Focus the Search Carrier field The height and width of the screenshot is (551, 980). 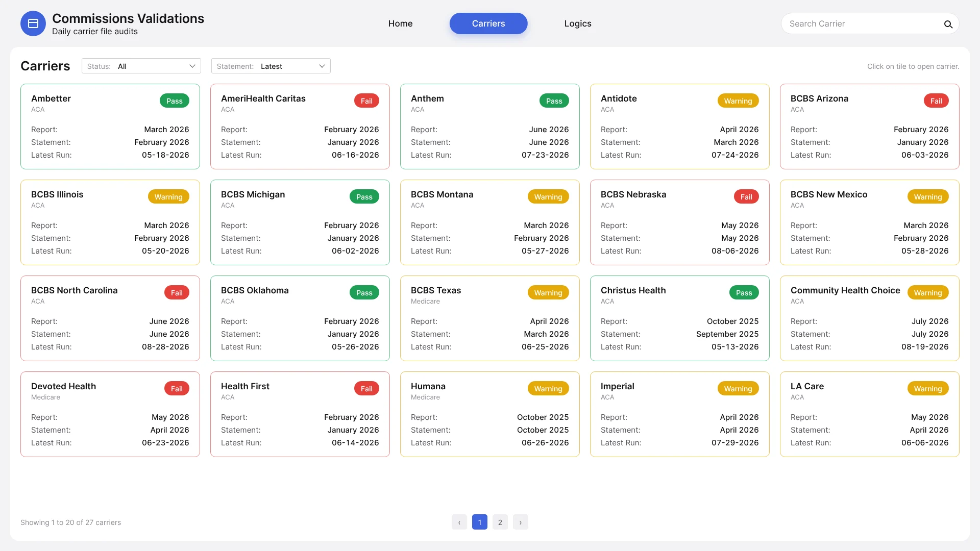point(870,23)
